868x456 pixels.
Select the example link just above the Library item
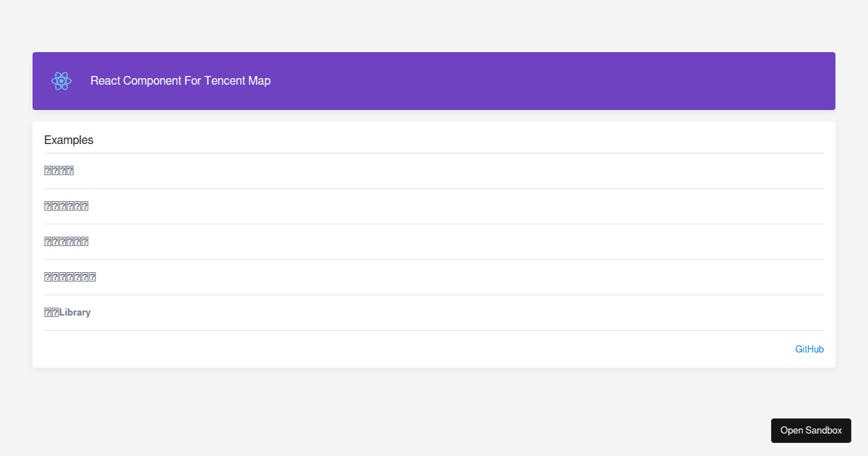(x=70, y=277)
